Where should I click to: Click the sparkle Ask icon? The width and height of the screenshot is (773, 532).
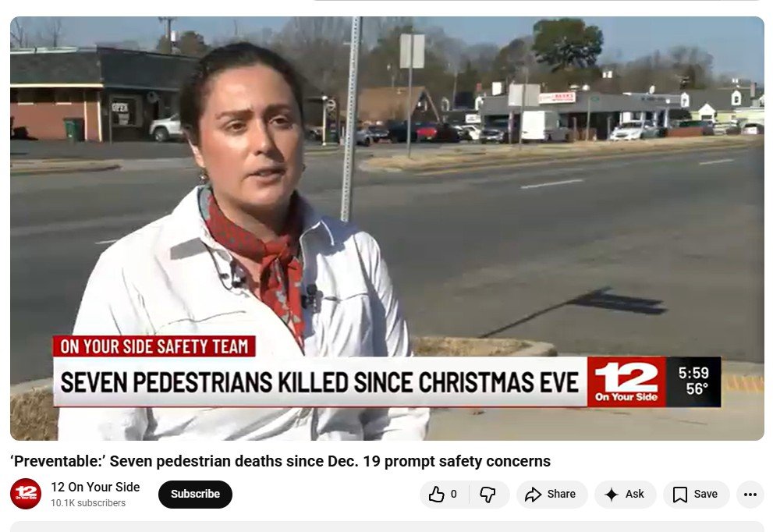pos(612,494)
